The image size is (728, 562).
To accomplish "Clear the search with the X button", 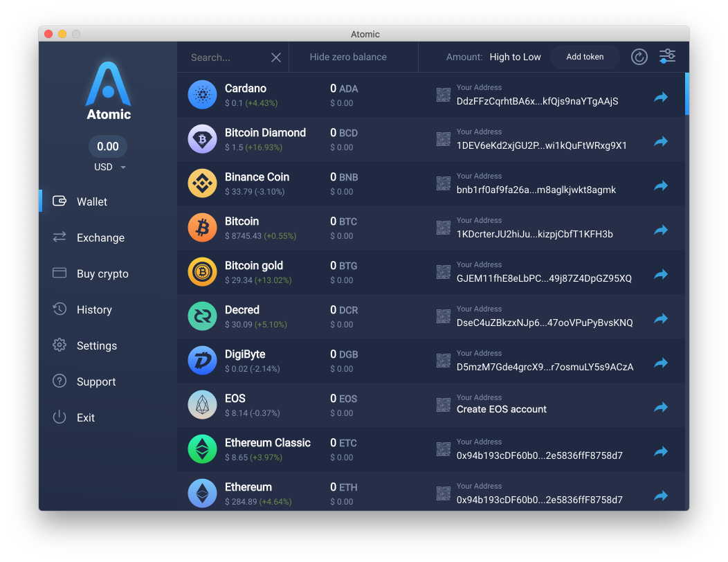I will pyautogui.click(x=275, y=57).
